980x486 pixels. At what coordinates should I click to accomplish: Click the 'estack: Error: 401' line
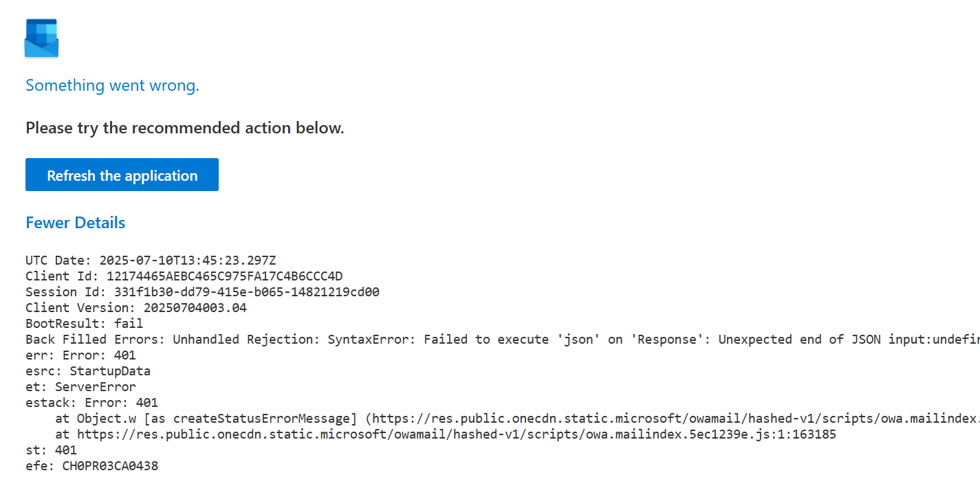(91, 403)
